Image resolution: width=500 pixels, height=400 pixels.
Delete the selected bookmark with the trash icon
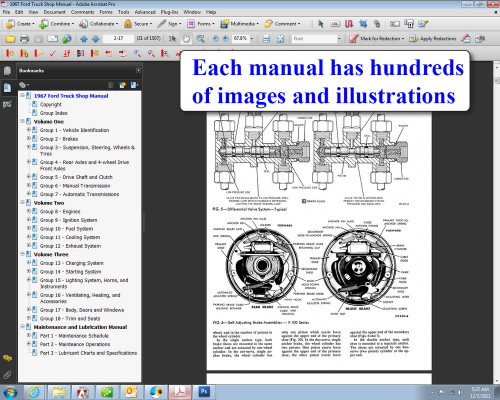[x=111, y=85]
